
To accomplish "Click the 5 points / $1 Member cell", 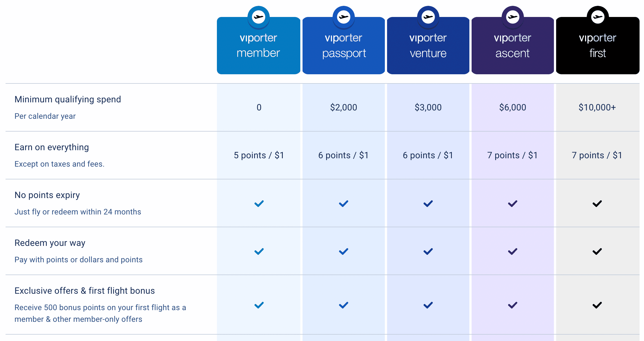I will click(259, 155).
